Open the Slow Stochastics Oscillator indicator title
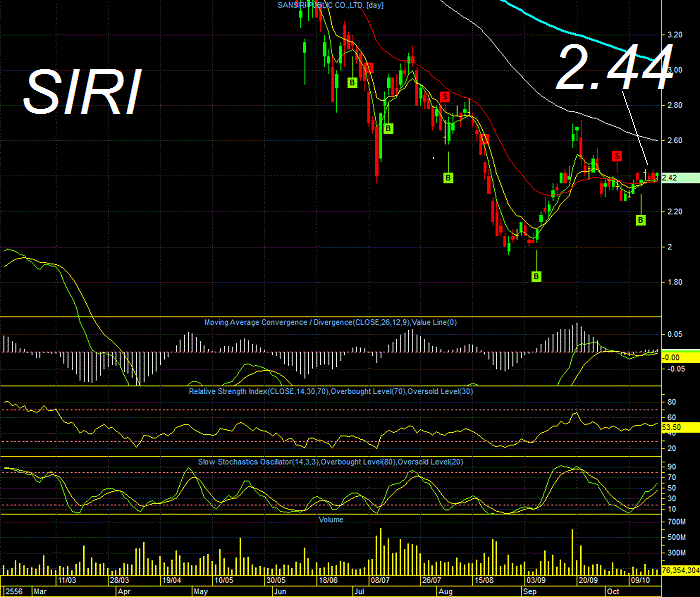This screenshot has height=597, width=700. pyautogui.click(x=331, y=462)
